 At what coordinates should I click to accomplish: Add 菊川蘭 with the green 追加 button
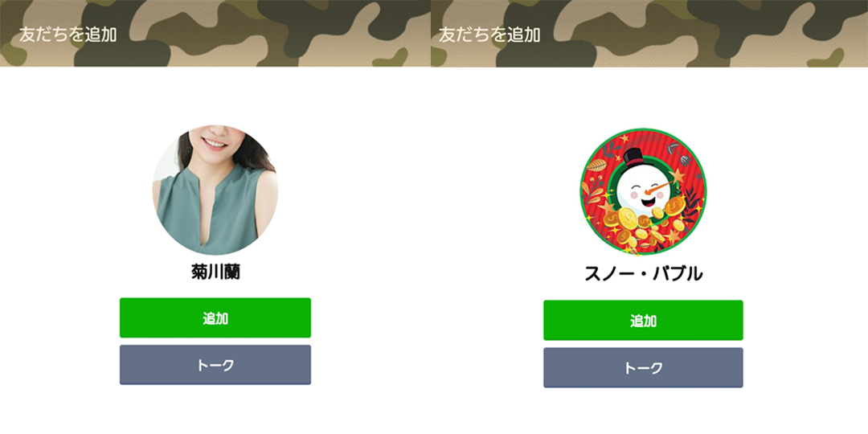(x=215, y=317)
